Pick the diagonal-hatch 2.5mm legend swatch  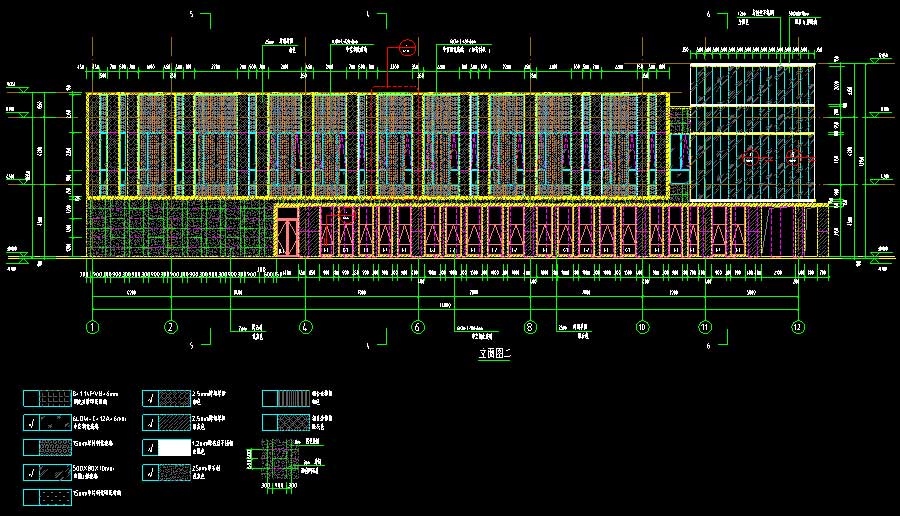tap(174, 423)
